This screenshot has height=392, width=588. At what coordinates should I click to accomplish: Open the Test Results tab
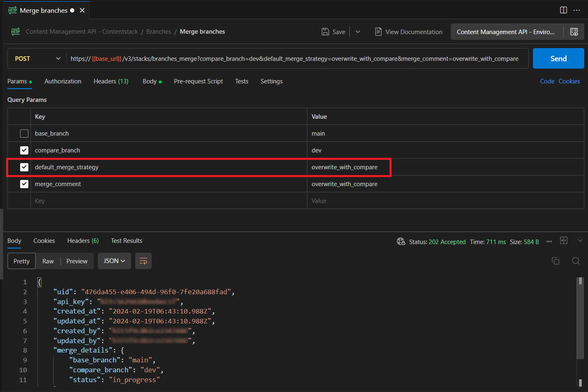click(127, 241)
